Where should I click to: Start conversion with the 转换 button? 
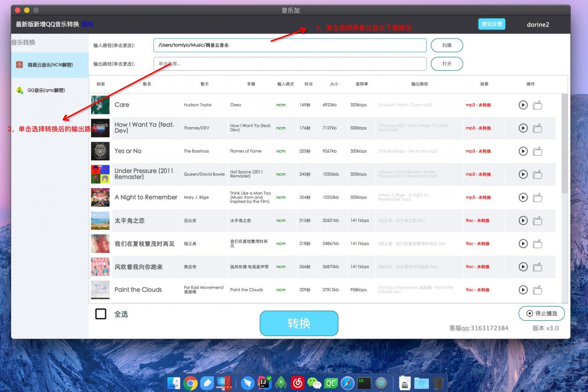pyautogui.click(x=299, y=323)
